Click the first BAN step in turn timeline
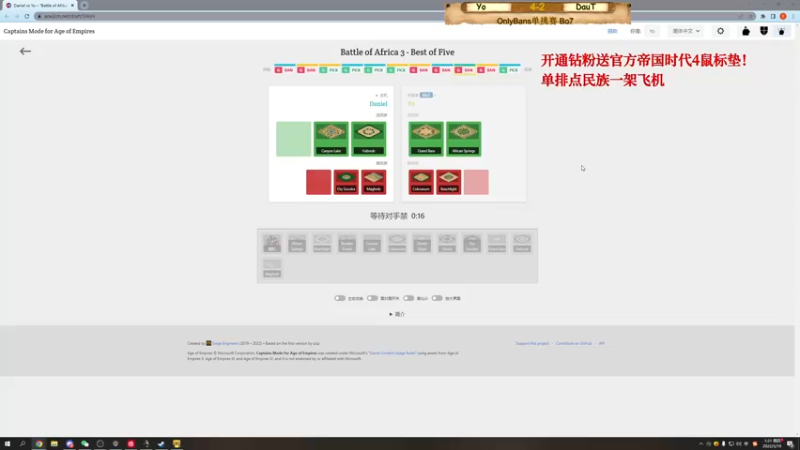This screenshot has width=800, height=450. click(284, 70)
